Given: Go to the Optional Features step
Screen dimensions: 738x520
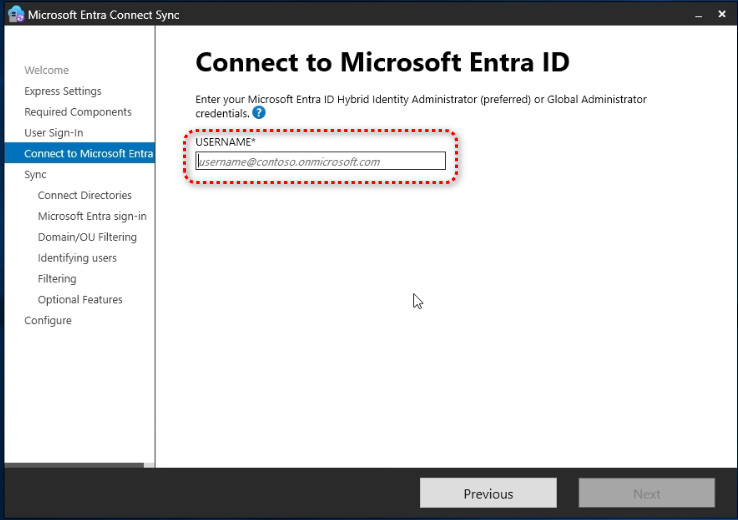Looking at the screenshot, I should 80,300.
